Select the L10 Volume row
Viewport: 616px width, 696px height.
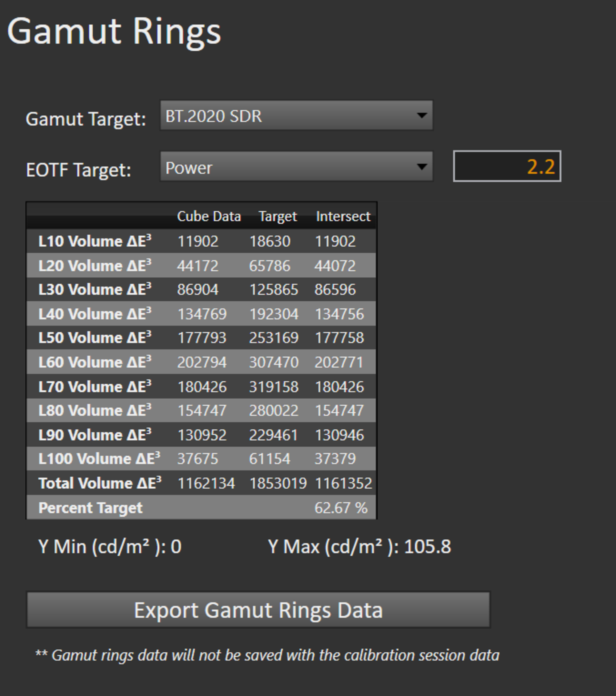95,241
